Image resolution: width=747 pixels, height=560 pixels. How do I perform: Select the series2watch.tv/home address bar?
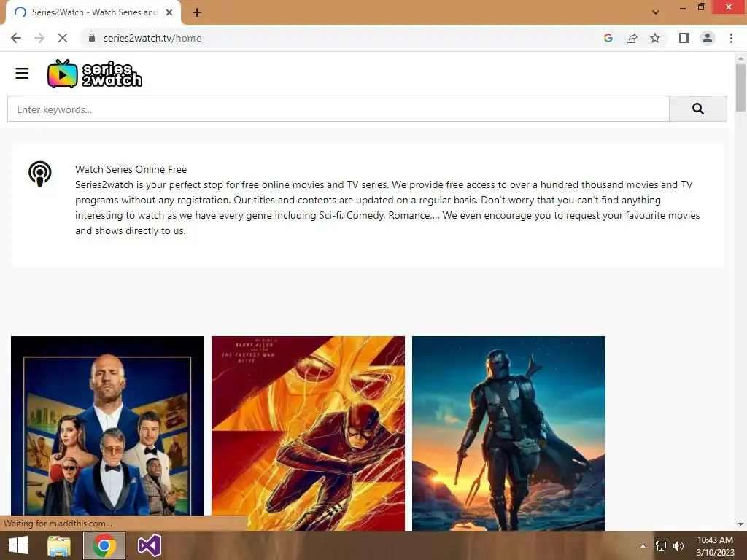tap(152, 38)
